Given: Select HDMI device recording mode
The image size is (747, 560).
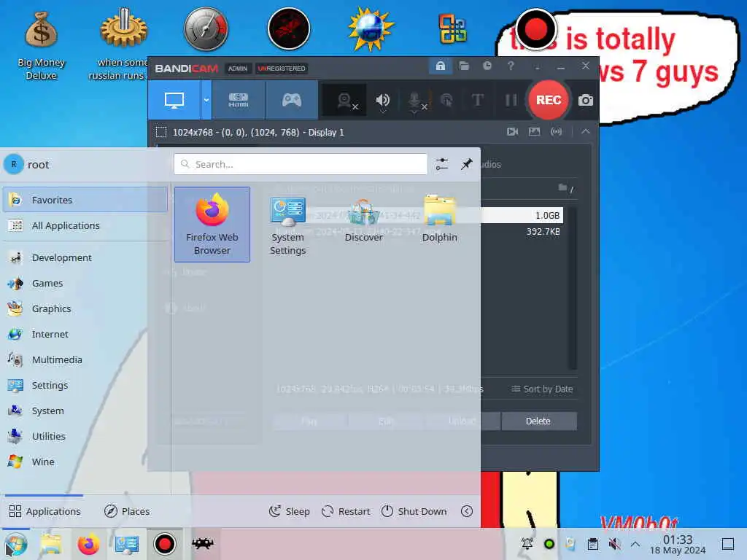Looking at the screenshot, I should click(x=239, y=100).
